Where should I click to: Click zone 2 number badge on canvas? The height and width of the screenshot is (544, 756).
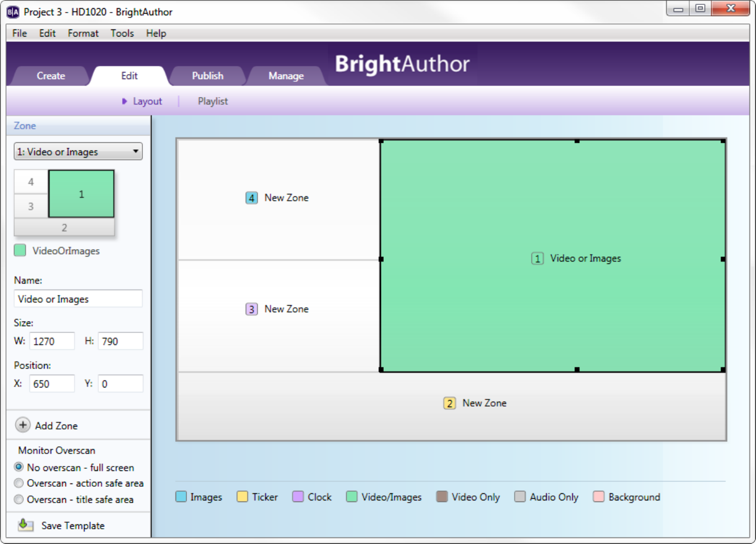point(450,403)
